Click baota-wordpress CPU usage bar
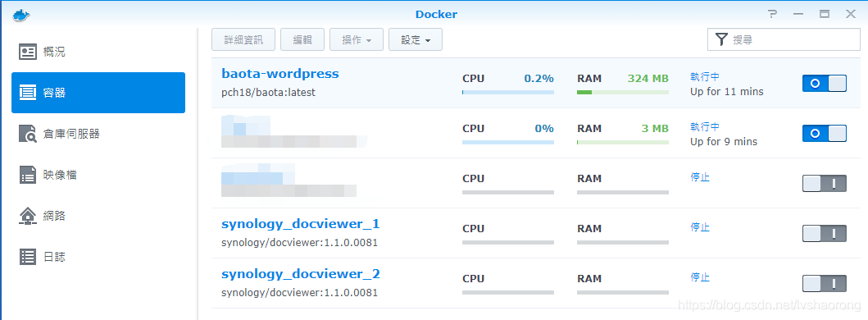 pyautogui.click(x=508, y=92)
